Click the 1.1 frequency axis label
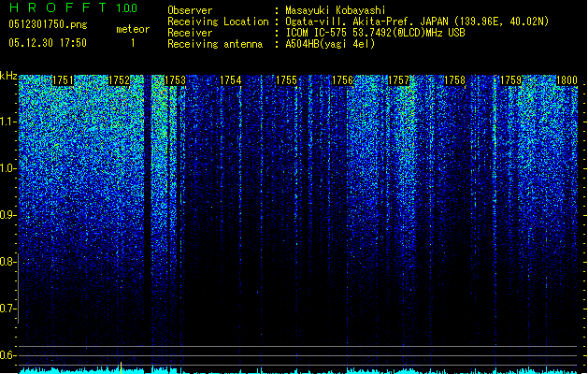588x374 pixels. pyautogui.click(x=7, y=122)
